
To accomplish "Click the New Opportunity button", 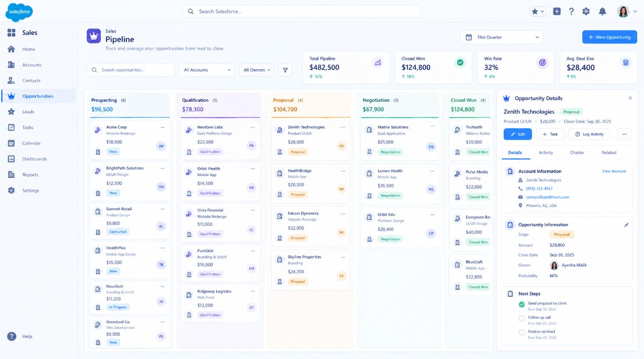I will (609, 37).
